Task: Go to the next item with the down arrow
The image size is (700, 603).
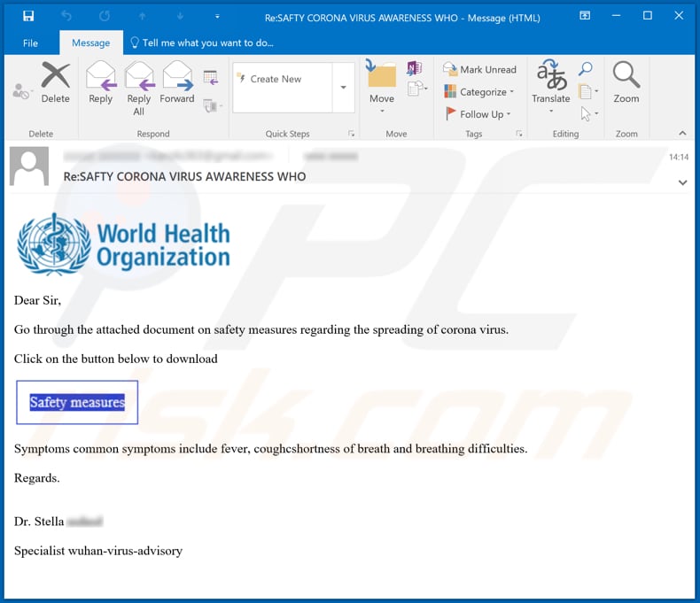Action: pyautogui.click(x=180, y=17)
